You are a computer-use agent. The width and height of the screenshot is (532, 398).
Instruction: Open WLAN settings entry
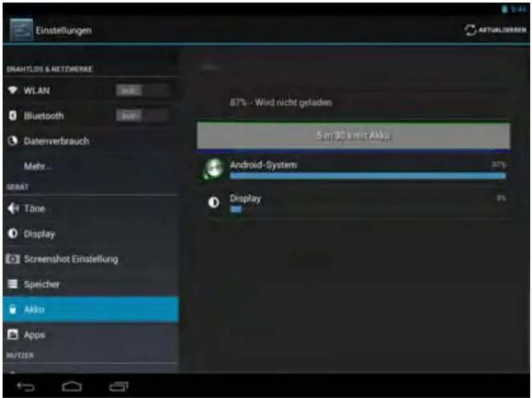click(x=90, y=91)
